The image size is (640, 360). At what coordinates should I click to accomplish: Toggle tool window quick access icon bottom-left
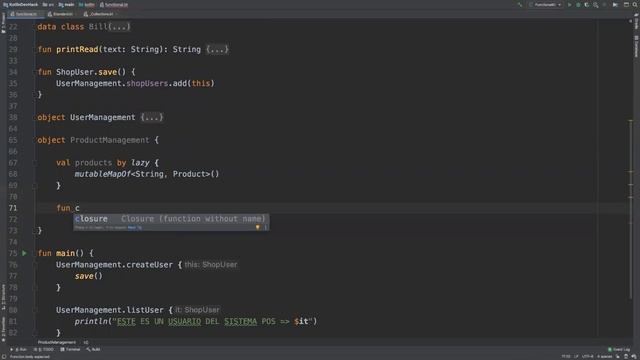click(x=4, y=356)
